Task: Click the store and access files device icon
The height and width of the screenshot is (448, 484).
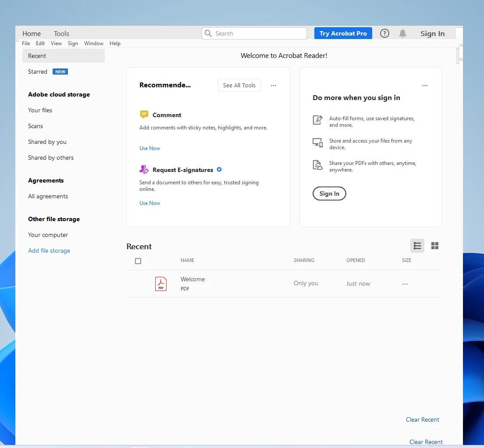Action: 317,143
